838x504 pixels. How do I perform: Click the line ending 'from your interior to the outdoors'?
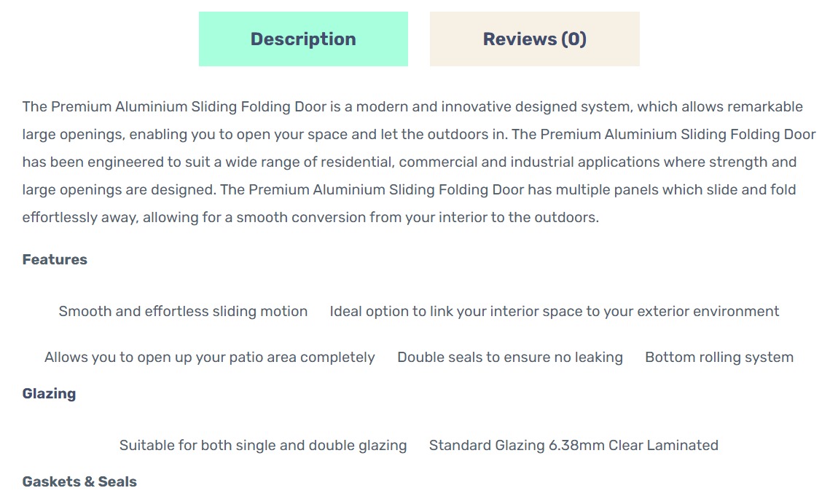310,217
